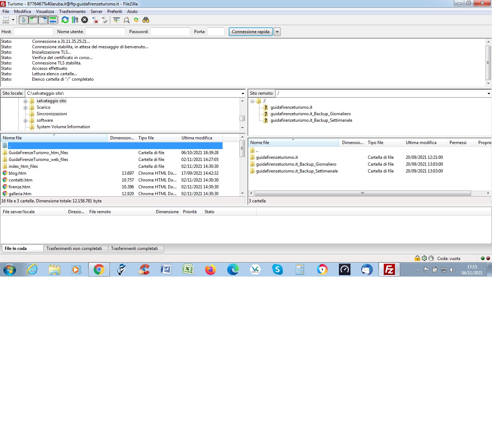Open the Sito locale path dropdown
492x448 pixels.
(x=243, y=93)
